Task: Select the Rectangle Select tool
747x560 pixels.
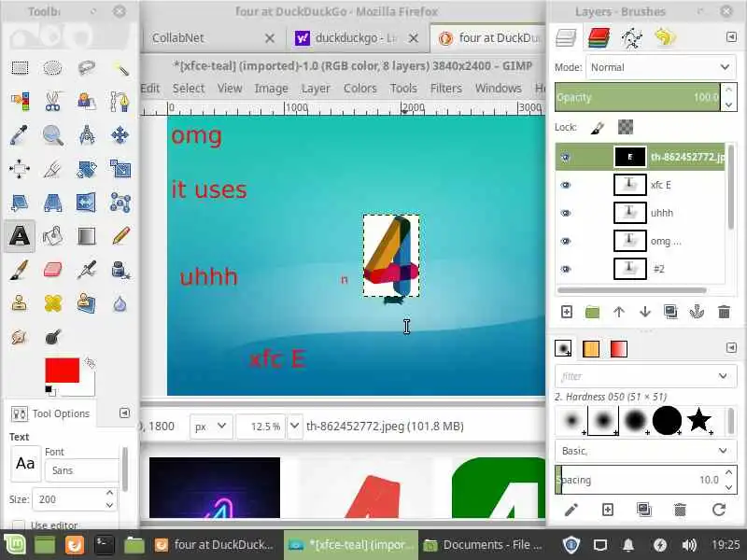Action: coord(20,68)
